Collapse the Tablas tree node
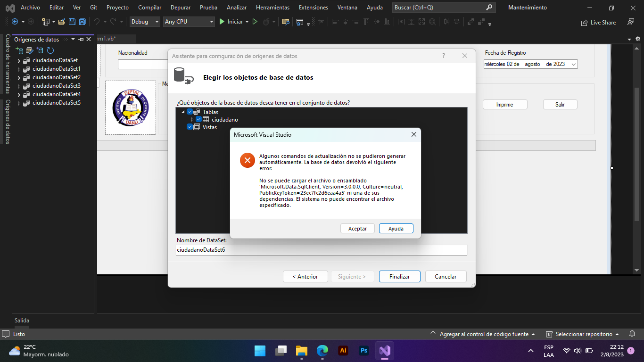 182,112
